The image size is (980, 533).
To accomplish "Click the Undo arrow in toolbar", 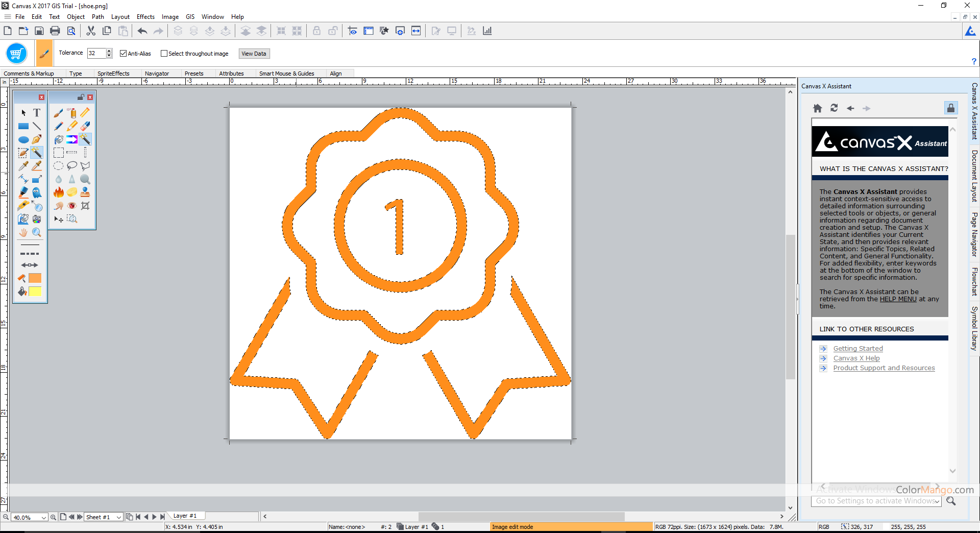I will click(142, 31).
